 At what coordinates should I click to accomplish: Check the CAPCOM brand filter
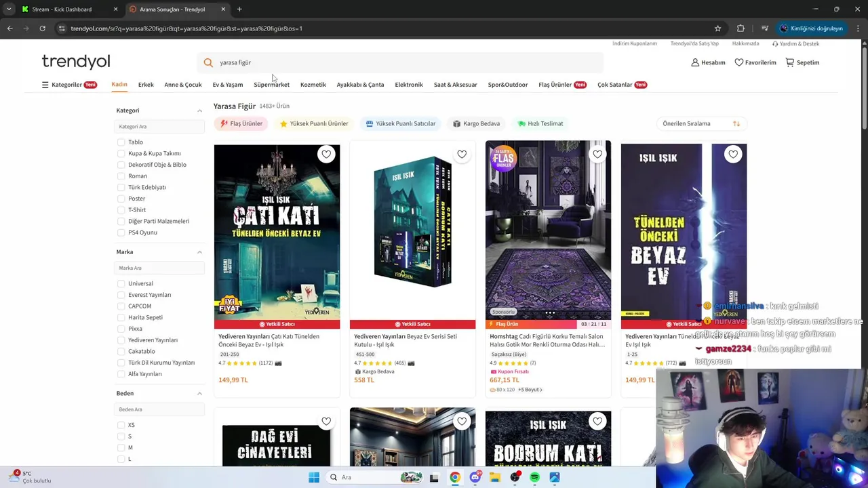pyautogui.click(x=121, y=306)
